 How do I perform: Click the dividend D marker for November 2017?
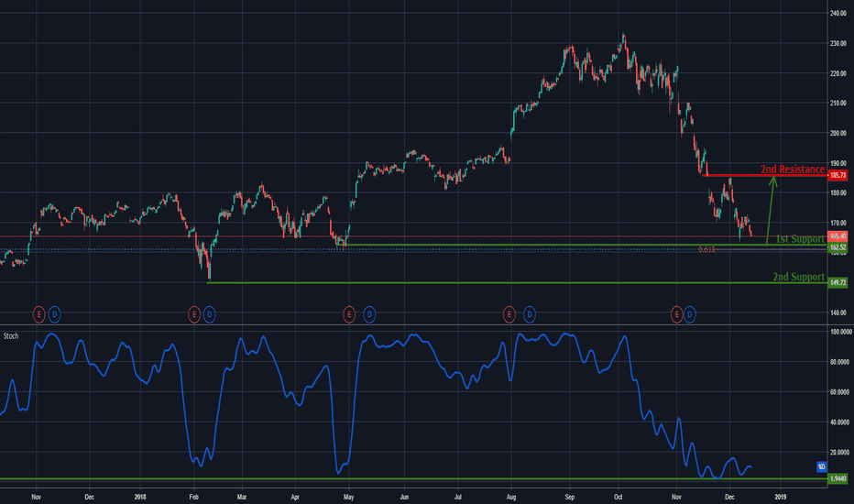pos(54,314)
